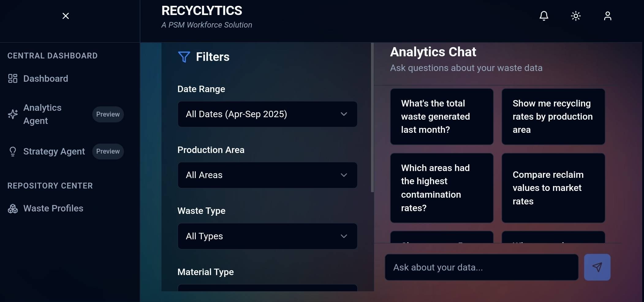Select Strategy Agent in the sidebar

point(54,151)
